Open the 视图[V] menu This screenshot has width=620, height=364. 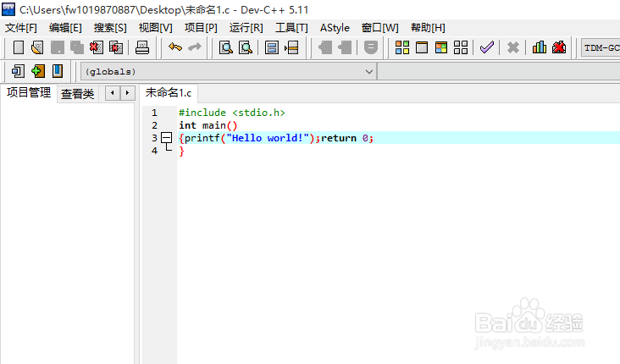[x=155, y=28]
